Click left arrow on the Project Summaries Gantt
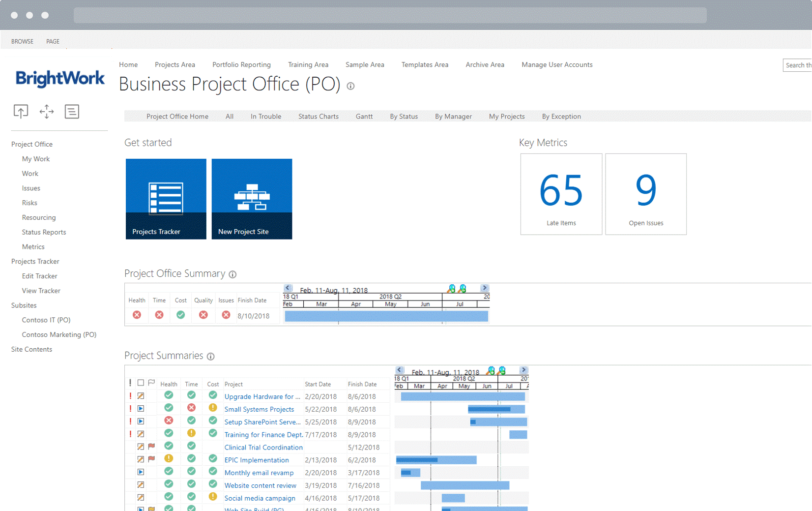Image resolution: width=812 pixels, height=511 pixels. 400,370
